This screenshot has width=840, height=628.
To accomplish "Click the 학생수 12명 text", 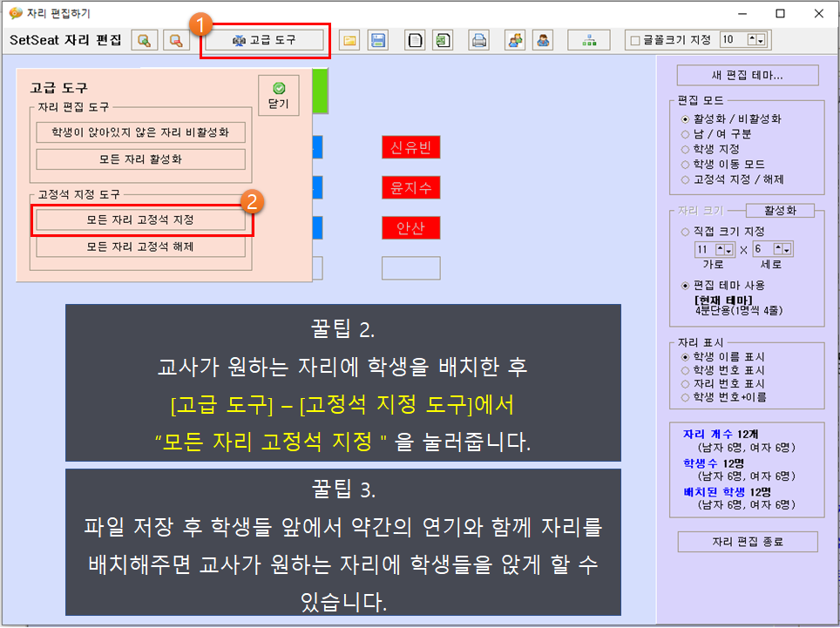I will (713, 463).
